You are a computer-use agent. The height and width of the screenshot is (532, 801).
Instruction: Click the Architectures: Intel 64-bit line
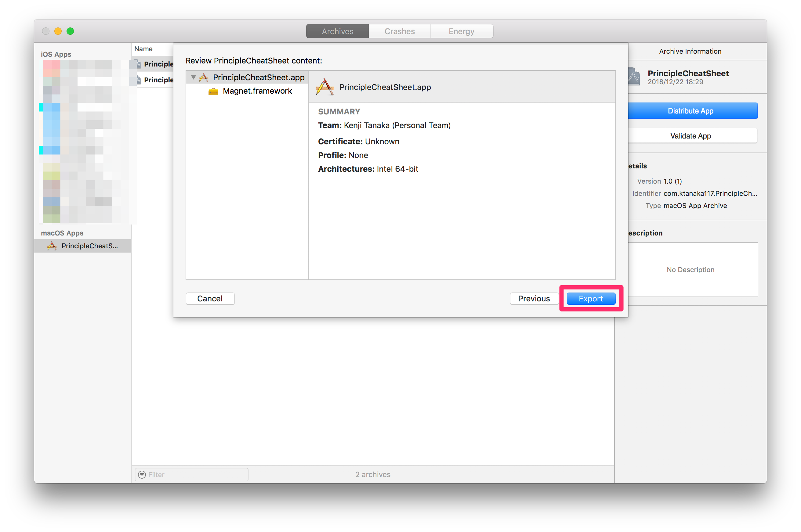click(368, 169)
